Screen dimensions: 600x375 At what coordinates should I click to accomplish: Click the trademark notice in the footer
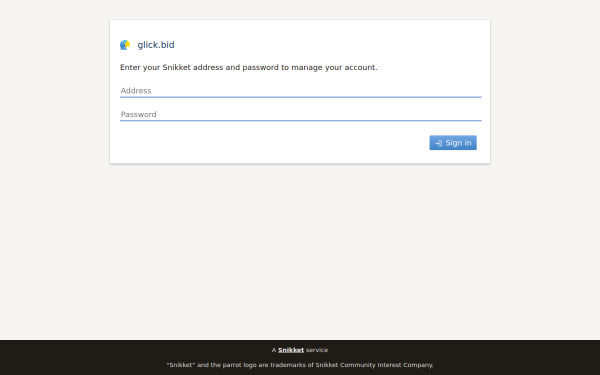(300, 365)
